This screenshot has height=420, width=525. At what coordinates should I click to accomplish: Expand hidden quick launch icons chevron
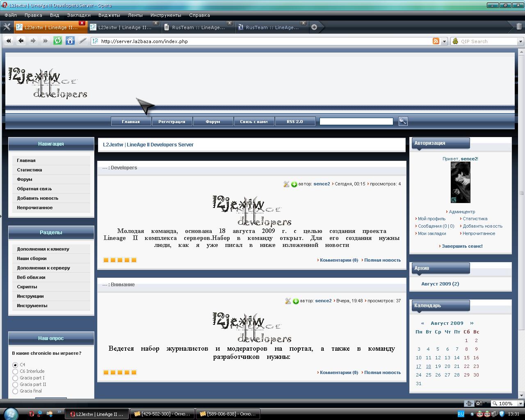point(59,412)
